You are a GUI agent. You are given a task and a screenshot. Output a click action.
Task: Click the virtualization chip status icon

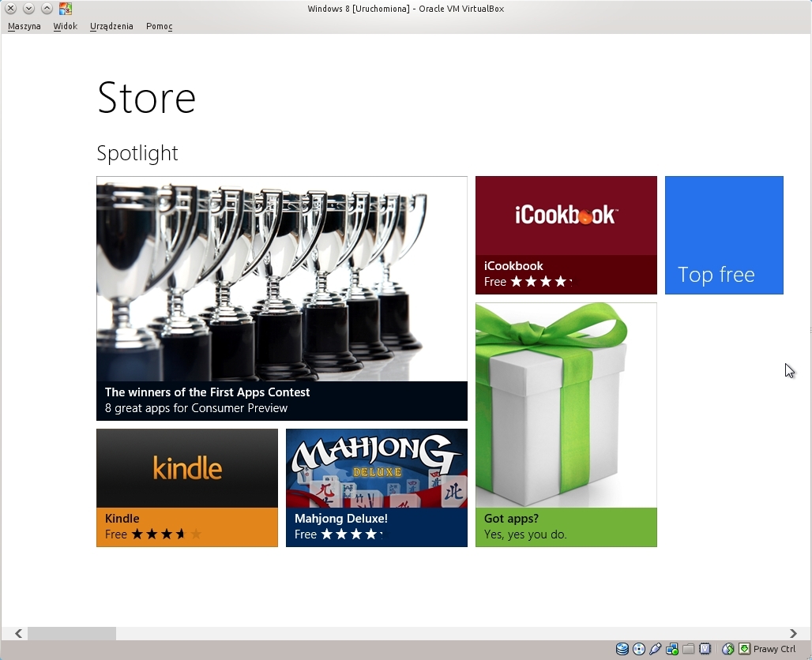[705, 649]
